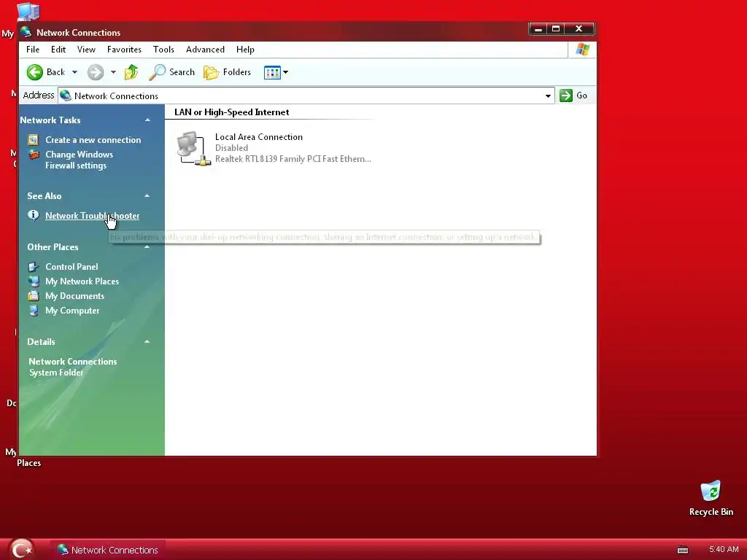Toggle the Folders pane button

coord(228,72)
